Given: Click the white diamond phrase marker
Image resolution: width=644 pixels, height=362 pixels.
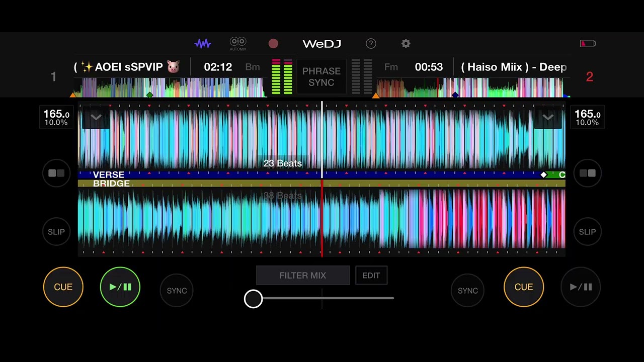Looking at the screenshot, I should tap(543, 175).
